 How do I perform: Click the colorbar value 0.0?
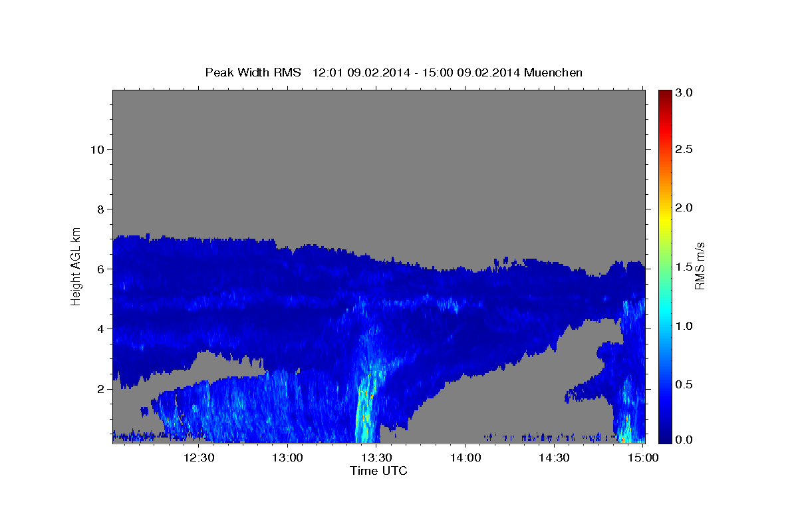tap(686, 440)
